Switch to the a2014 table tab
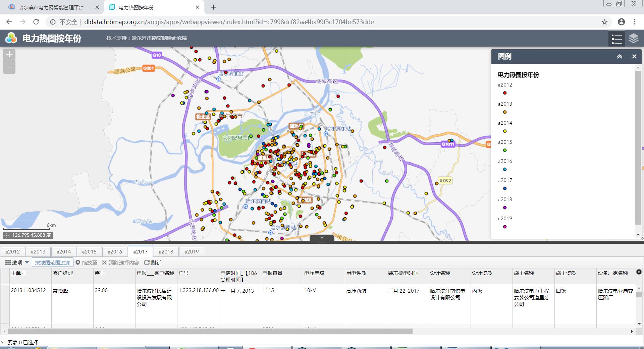The height and width of the screenshot is (349, 644). pyautogui.click(x=64, y=252)
